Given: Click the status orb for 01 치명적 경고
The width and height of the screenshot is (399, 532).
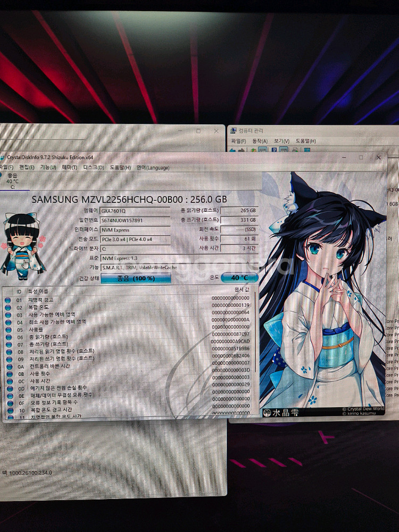Looking at the screenshot, I should [8, 300].
